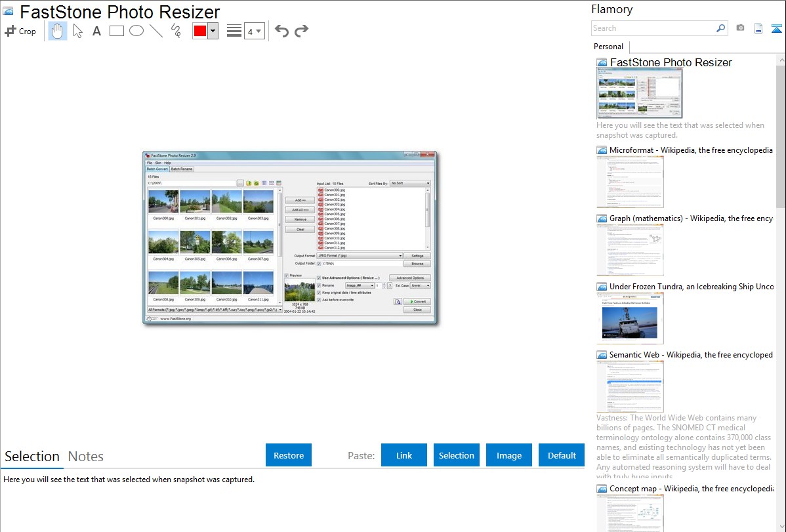Click the icon beside Concept map entry
Image resolution: width=786 pixels, height=532 pixels.
point(602,489)
